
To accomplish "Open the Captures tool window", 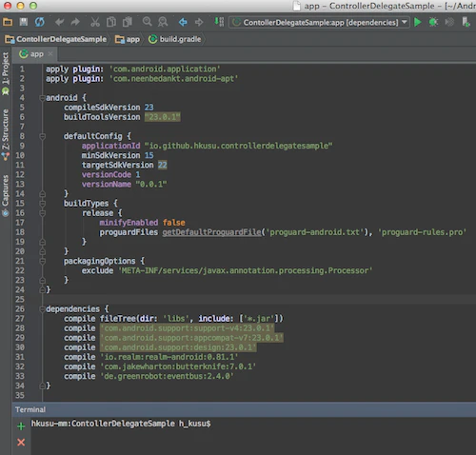I will (6, 196).
